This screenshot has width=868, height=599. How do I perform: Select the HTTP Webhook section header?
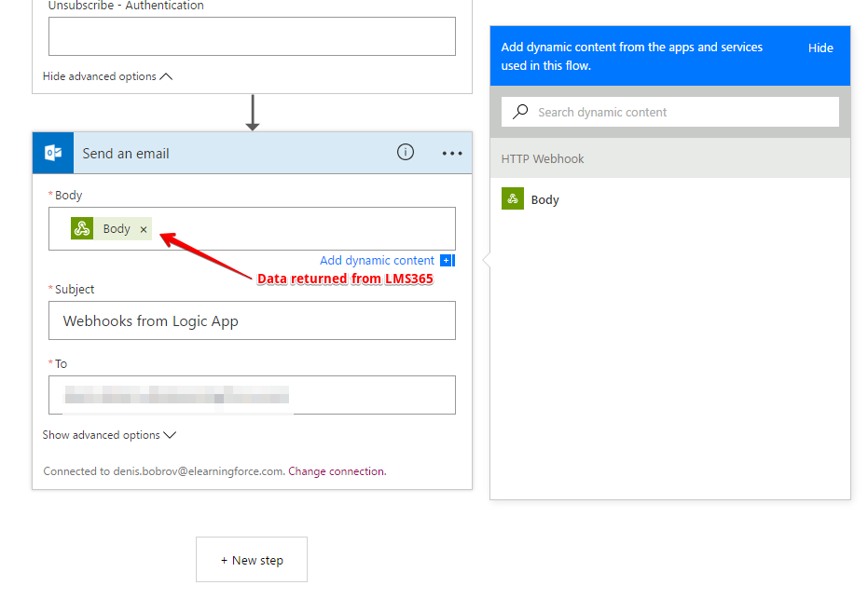[x=543, y=159]
